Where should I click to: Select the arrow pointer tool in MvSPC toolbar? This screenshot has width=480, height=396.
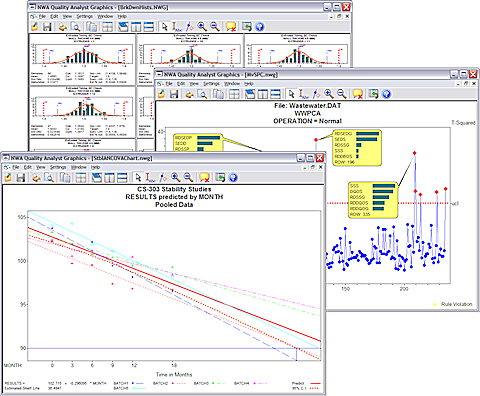tap(291, 94)
